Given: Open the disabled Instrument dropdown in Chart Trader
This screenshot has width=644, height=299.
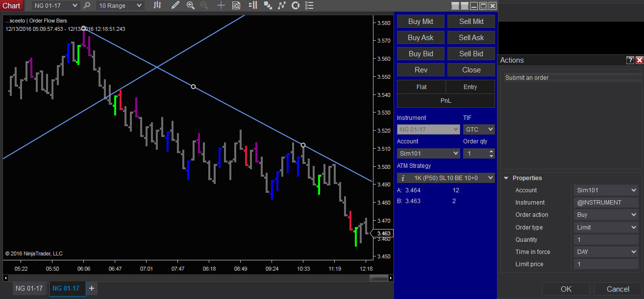Looking at the screenshot, I should coord(428,130).
